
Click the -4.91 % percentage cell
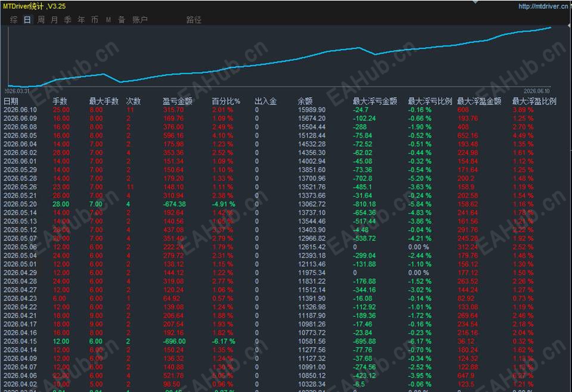[x=223, y=204]
